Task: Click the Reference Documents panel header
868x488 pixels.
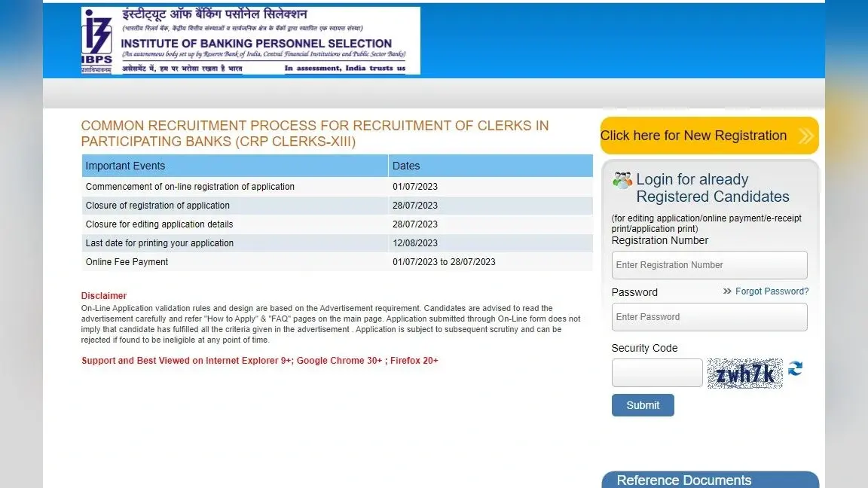Action: (711, 480)
